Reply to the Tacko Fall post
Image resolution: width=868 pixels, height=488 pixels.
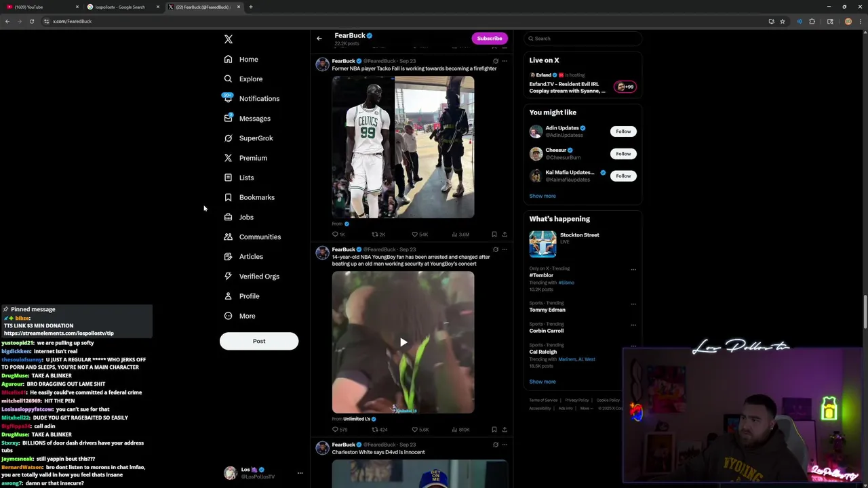click(338, 235)
